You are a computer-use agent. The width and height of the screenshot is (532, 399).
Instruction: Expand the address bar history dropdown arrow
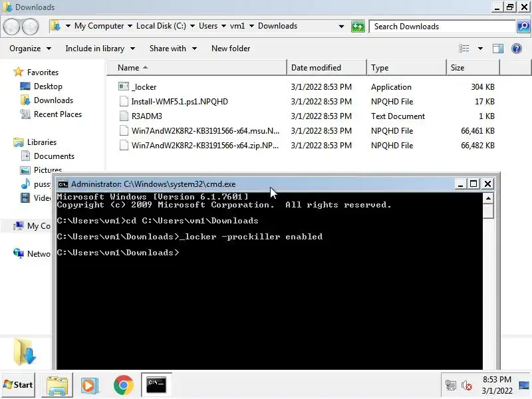pos(341,27)
